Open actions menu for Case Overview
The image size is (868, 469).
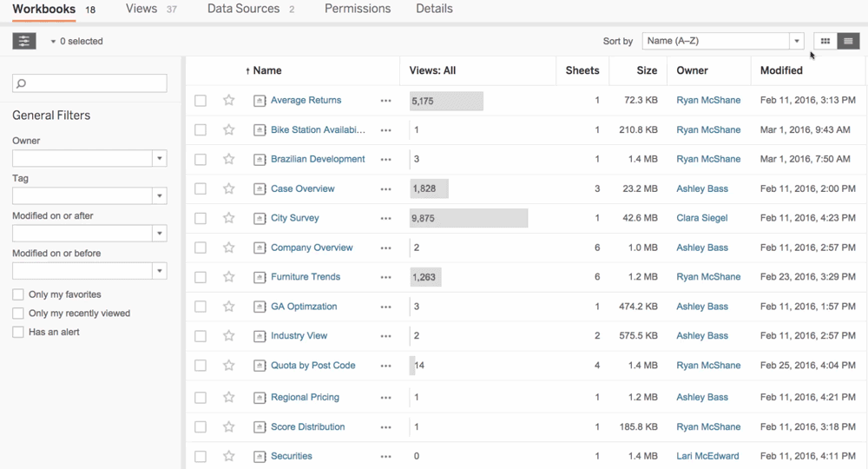click(385, 189)
